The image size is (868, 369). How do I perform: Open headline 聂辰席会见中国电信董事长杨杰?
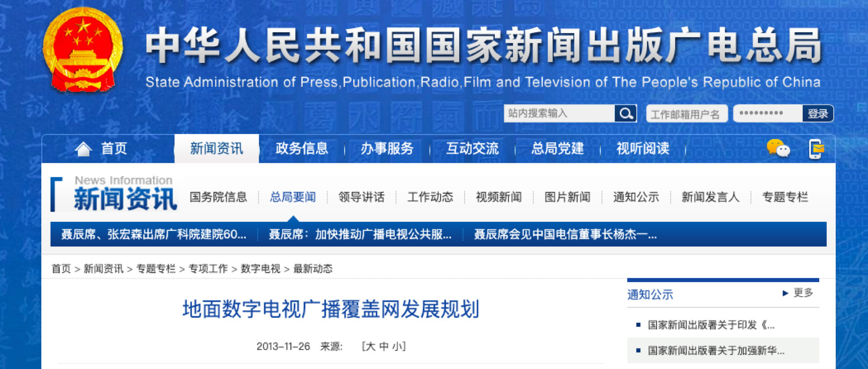[565, 234]
